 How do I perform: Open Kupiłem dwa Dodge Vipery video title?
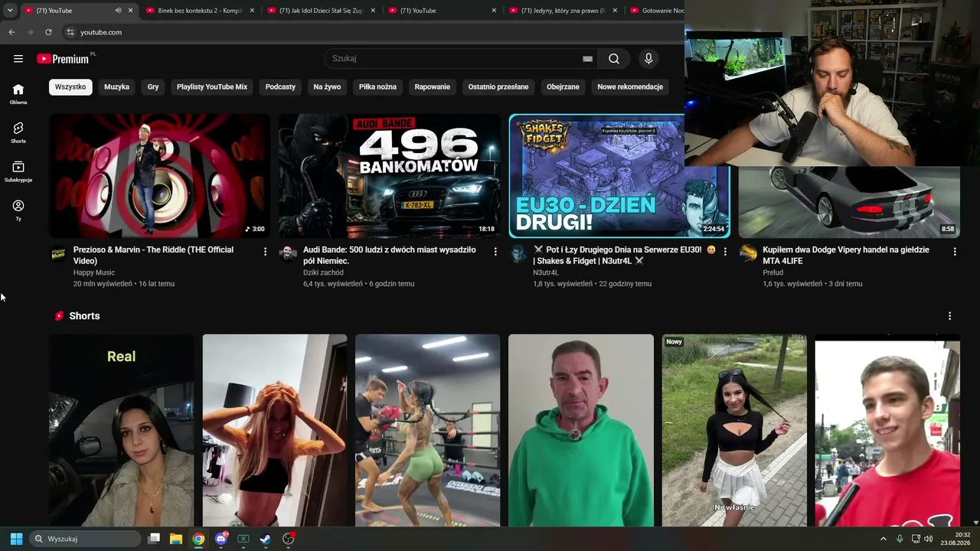tap(846, 256)
